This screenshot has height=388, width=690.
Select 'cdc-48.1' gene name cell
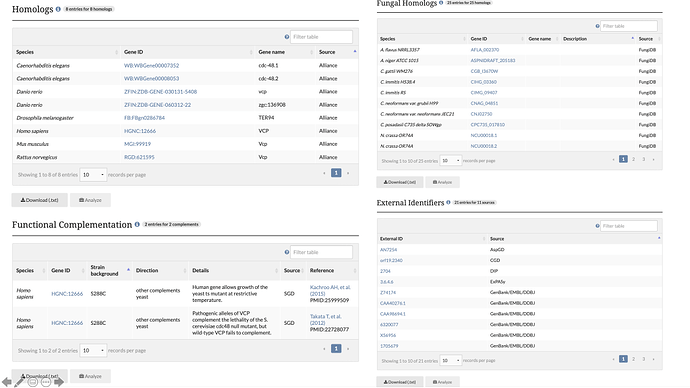click(x=268, y=66)
